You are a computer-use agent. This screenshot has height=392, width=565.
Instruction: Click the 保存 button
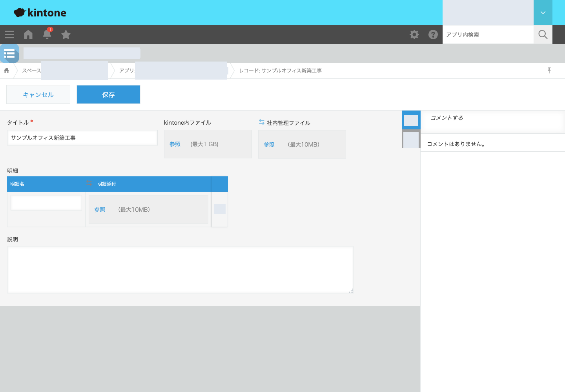coord(108,94)
